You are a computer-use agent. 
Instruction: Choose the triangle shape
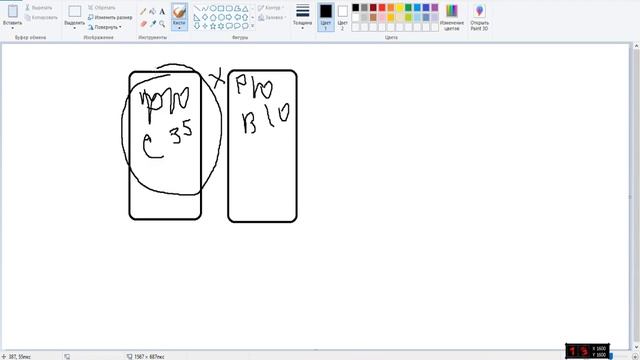pos(245,8)
